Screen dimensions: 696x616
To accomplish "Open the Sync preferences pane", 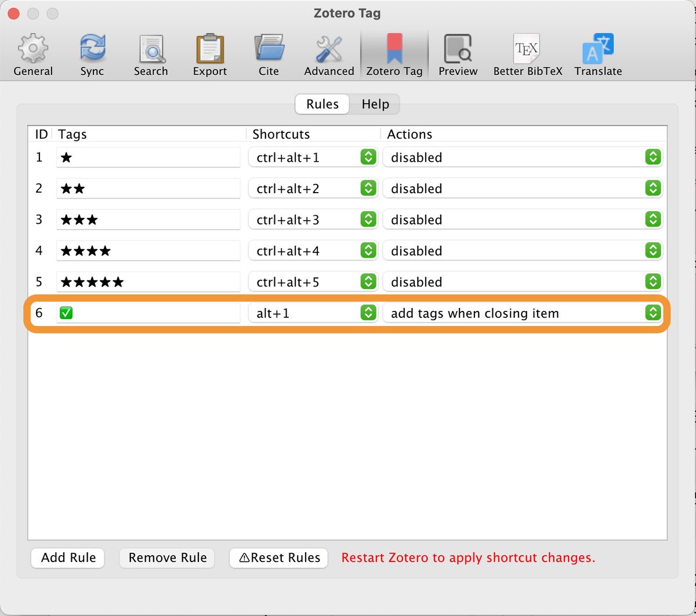I will point(92,56).
